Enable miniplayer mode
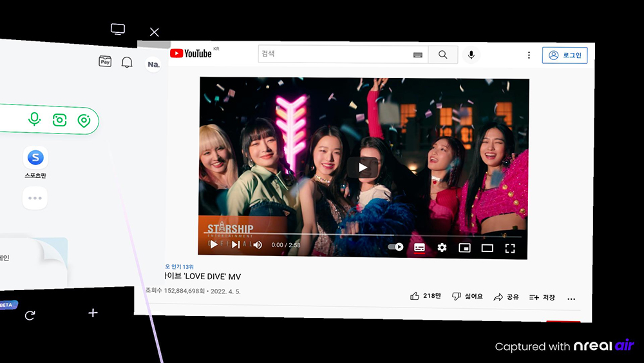Image resolution: width=644 pixels, height=363 pixels. click(464, 248)
